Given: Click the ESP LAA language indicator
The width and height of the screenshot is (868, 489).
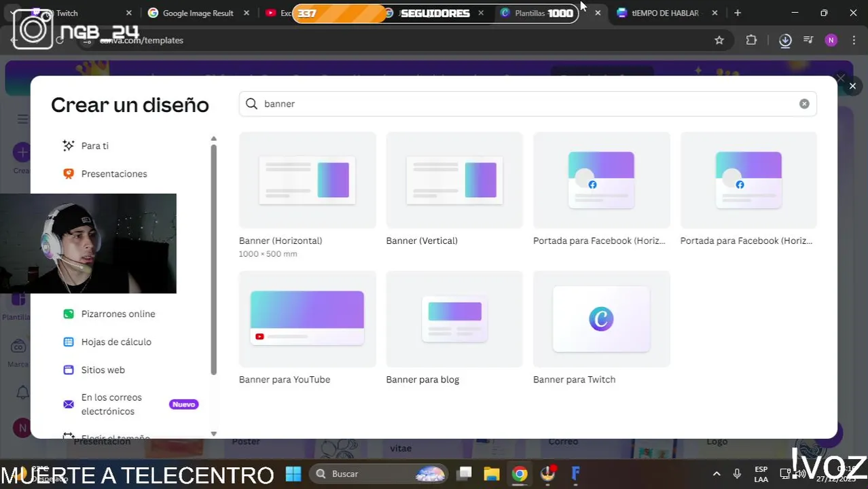Looking at the screenshot, I should [x=761, y=473].
